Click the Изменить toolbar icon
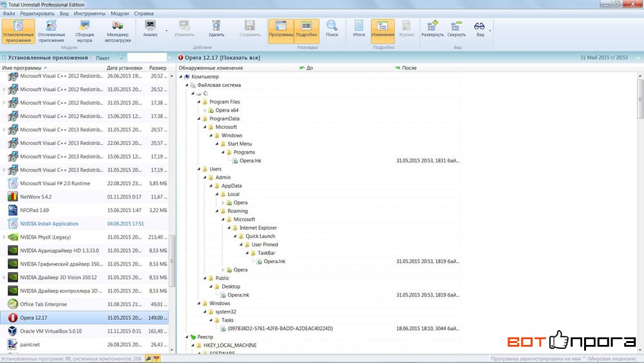Image resolution: width=644 pixels, height=363 pixels. tap(184, 29)
